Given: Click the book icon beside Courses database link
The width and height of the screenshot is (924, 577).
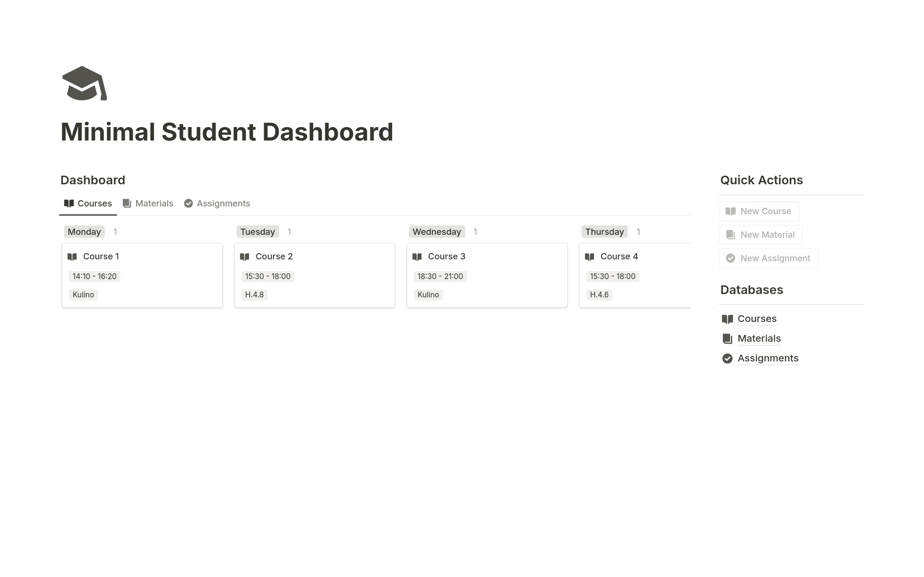Looking at the screenshot, I should click(x=727, y=319).
